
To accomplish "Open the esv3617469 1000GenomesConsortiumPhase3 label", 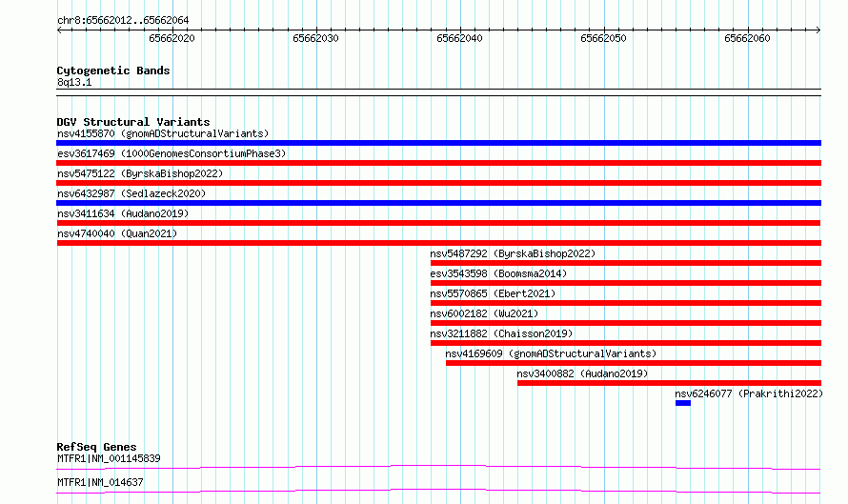I will tap(172, 153).
